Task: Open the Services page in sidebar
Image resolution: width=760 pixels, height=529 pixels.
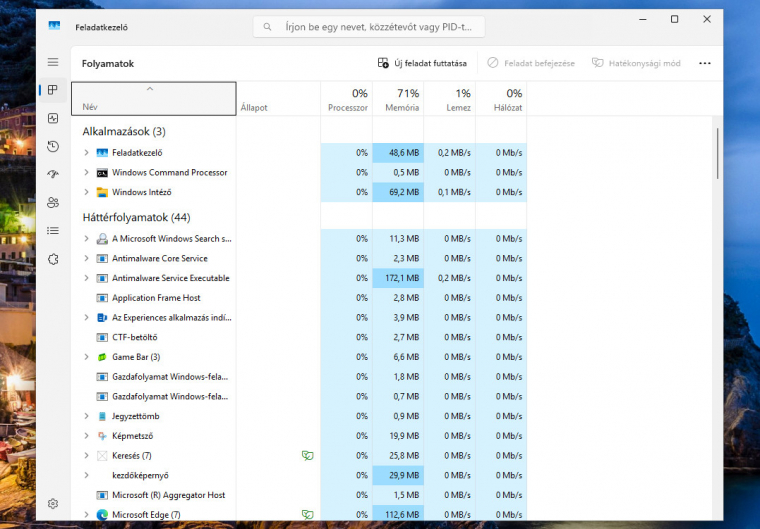Action: pos(53,259)
